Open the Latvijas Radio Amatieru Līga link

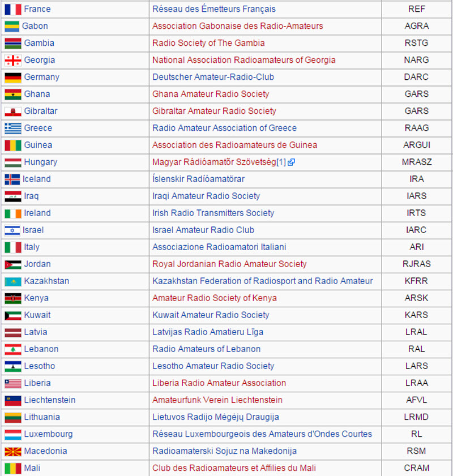tap(208, 332)
